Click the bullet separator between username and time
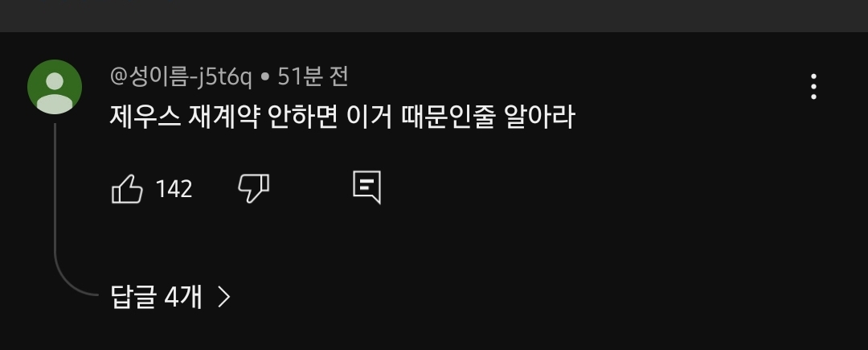 pos(264,78)
